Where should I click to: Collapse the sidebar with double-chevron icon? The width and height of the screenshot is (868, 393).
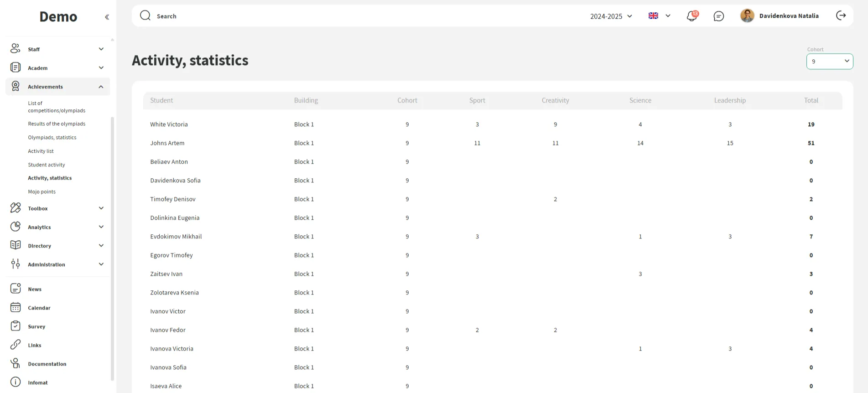[107, 17]
